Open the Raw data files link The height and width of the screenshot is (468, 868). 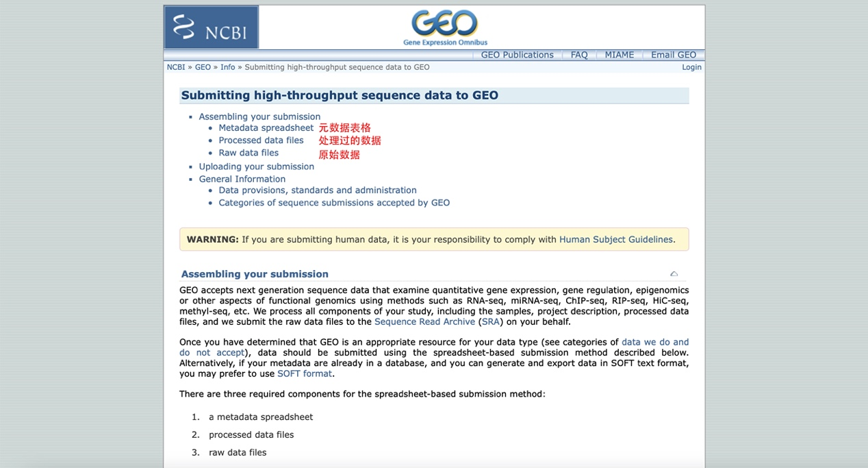(248, 152)
